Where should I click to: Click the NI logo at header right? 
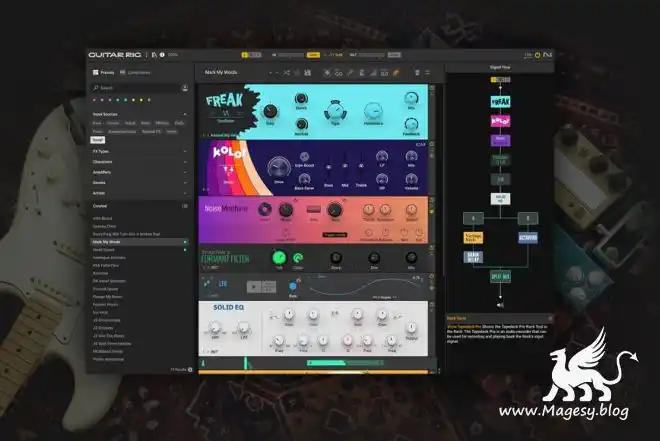coord(547,55)
